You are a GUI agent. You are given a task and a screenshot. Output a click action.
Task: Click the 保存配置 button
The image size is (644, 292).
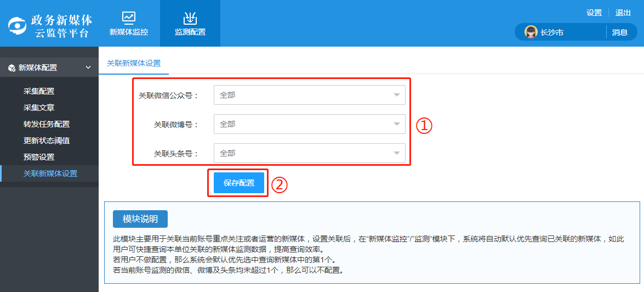(x=239, y=183)
